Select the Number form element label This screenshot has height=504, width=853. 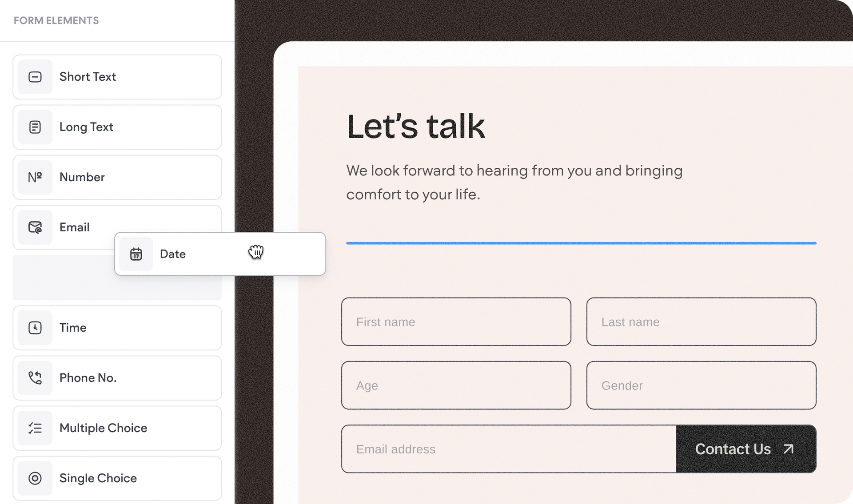pyautogui.click(x=82, y=177)
